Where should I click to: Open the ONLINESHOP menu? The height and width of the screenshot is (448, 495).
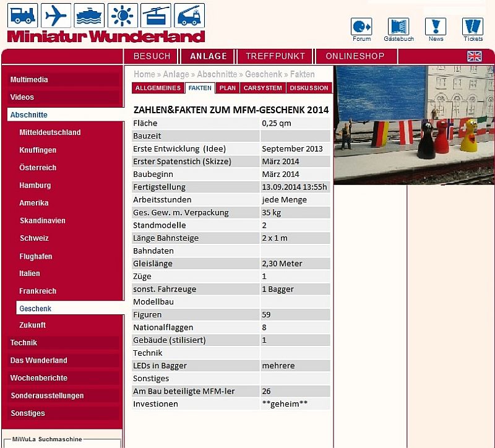(x=355, y=56)
